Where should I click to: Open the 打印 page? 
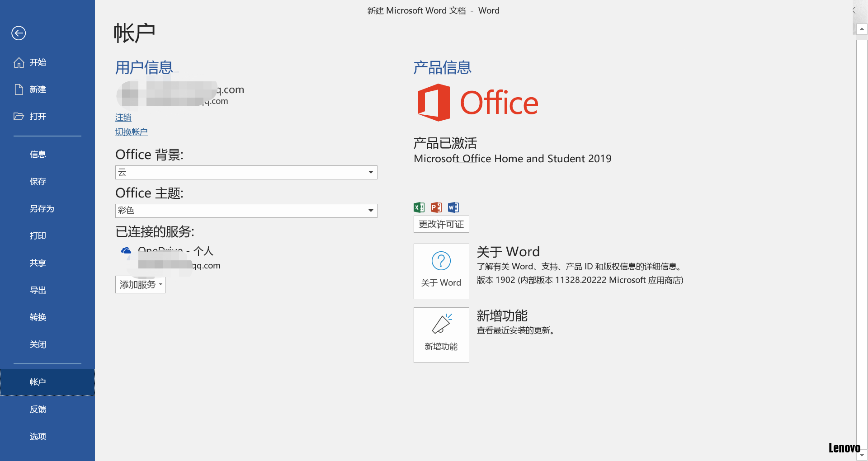(47, 236)
